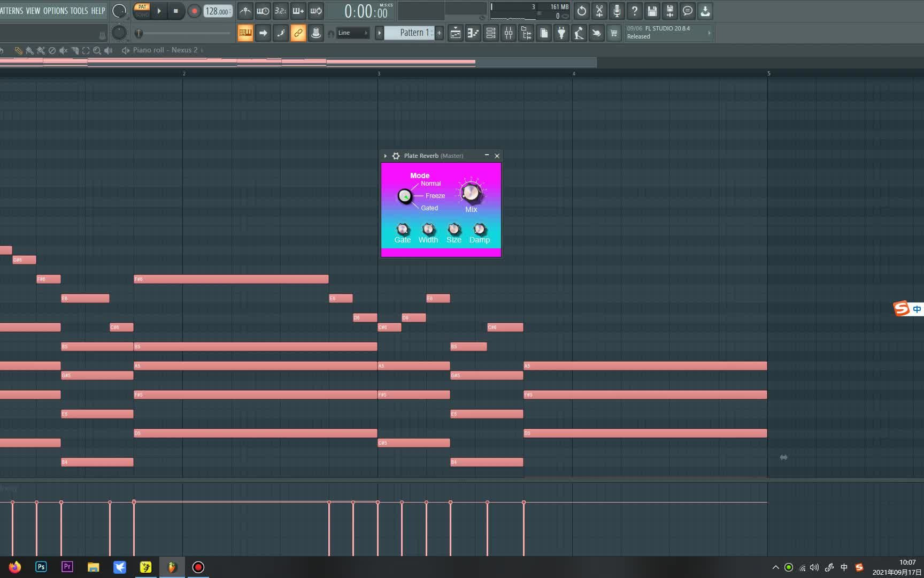The height and width of the screenshot is (578, 924).
Task: Add new pattern with plus button
Action: point(440,33)
